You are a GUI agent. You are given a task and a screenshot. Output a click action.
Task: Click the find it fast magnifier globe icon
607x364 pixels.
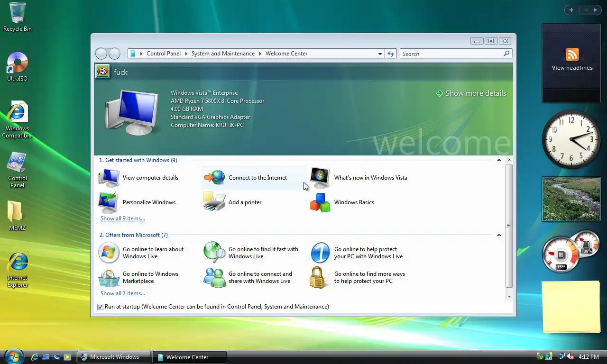point(214,253)
